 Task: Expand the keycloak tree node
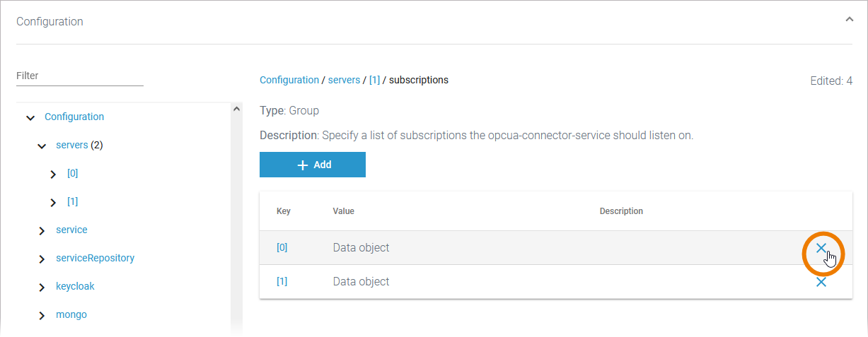point(42,287)
